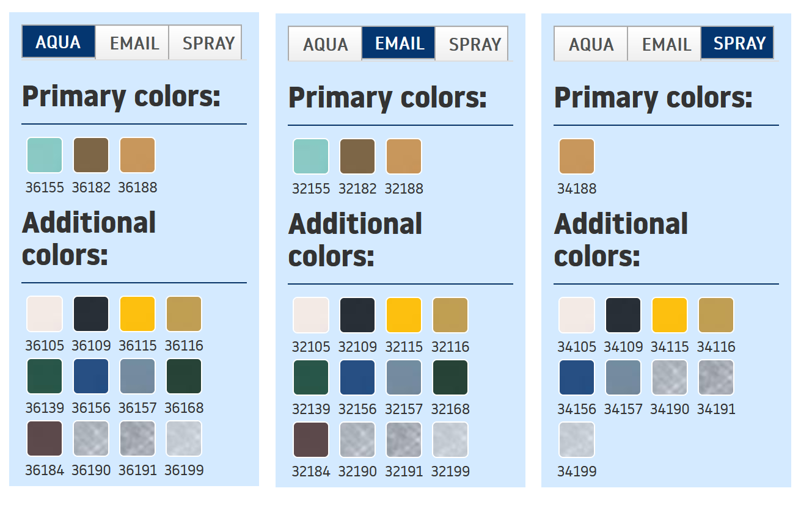Screen dimensions: 812x513
Task: Choose off-white swatch 34105
Action: point(577,315)
